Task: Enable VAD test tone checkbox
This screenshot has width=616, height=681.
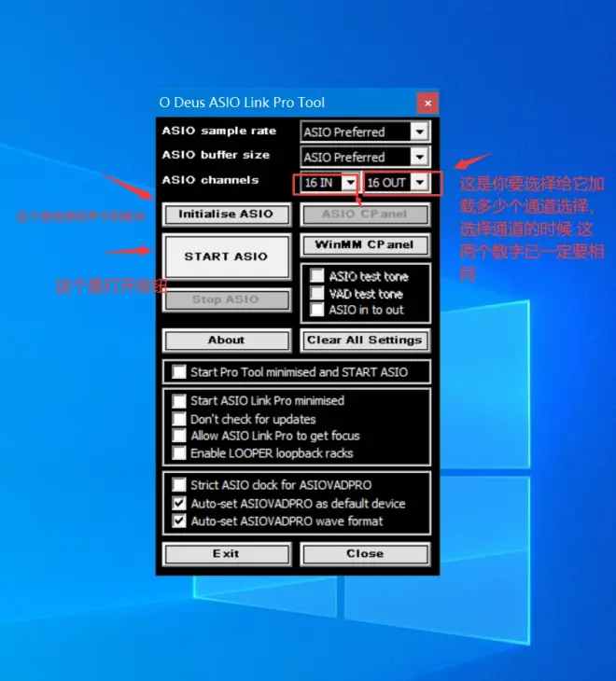Action: point(316,293)
